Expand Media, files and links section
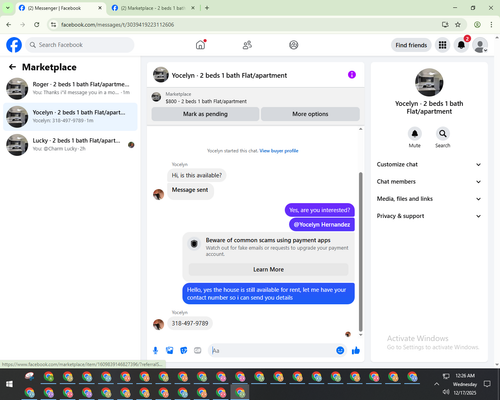 coord(429,199)
